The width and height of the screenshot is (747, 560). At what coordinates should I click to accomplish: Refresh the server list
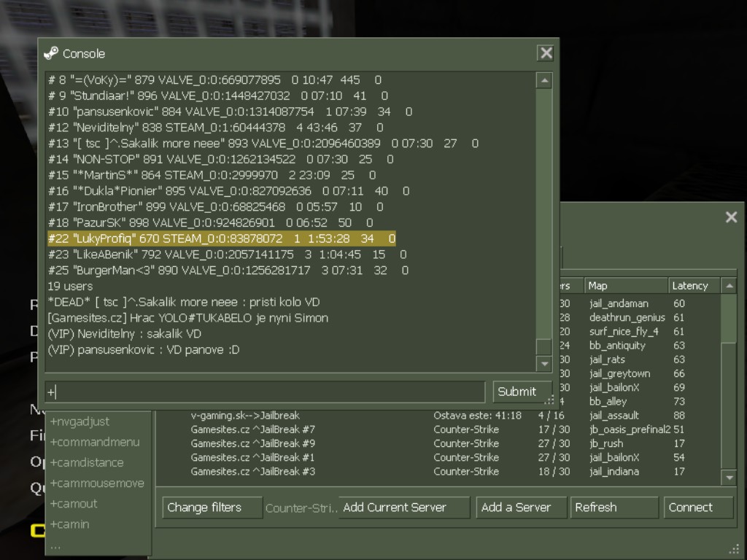[614, 507]
